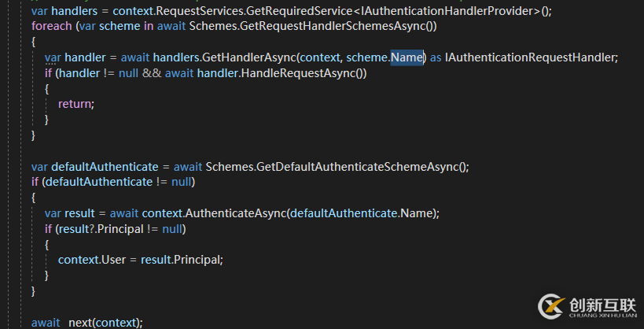
Task: Click the highlighted Name selection after scheme
Action: 407,57
